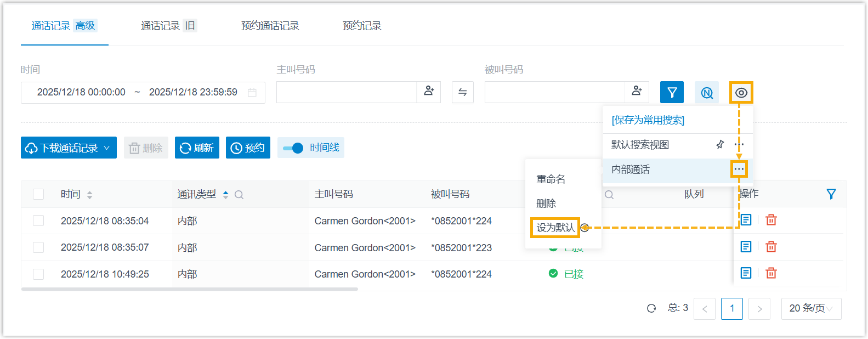Click the 刷新 button
Image resolution: width=868 pixels, height=339 pixels.
pos(197,148)
